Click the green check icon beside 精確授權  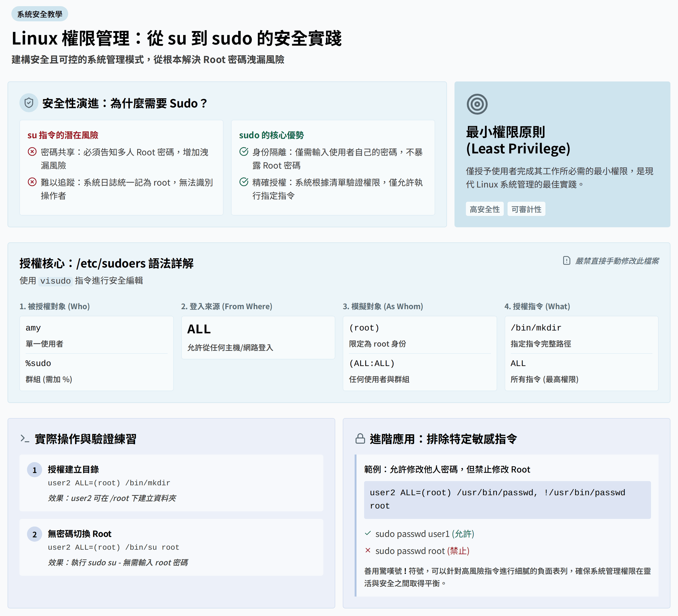pyautogui.click(x=244, y=182)
